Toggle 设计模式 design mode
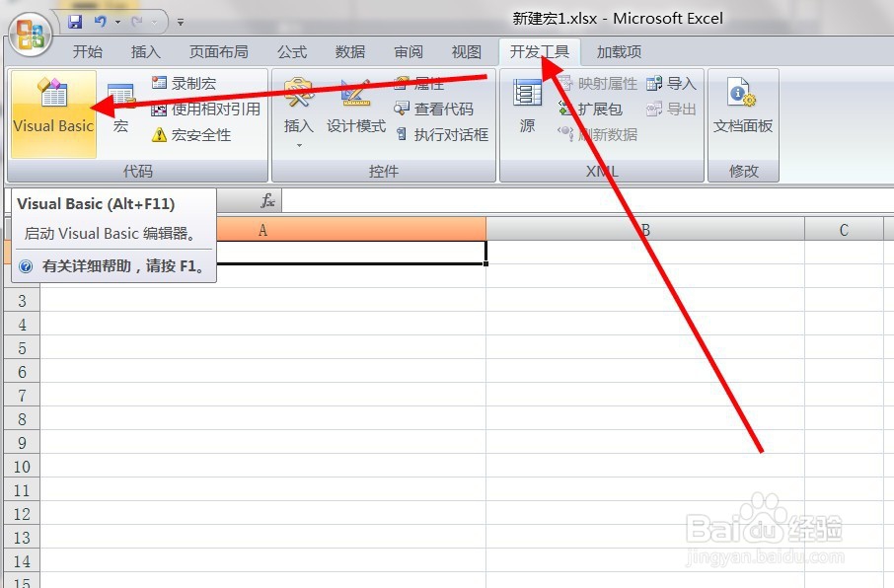This screenshot has width=894, height=588. pos(356,108)
